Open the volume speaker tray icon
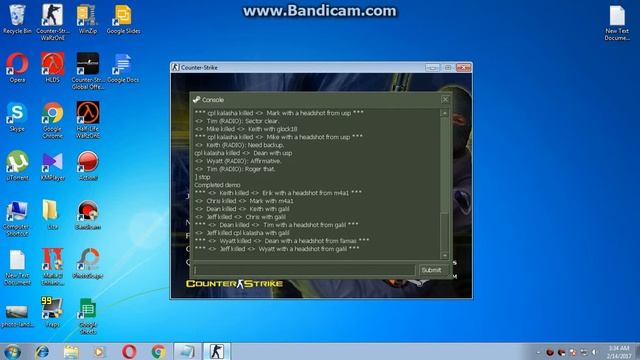Image resolution: width=640 pixels, height=360 pixels. [x=595, y=352]
